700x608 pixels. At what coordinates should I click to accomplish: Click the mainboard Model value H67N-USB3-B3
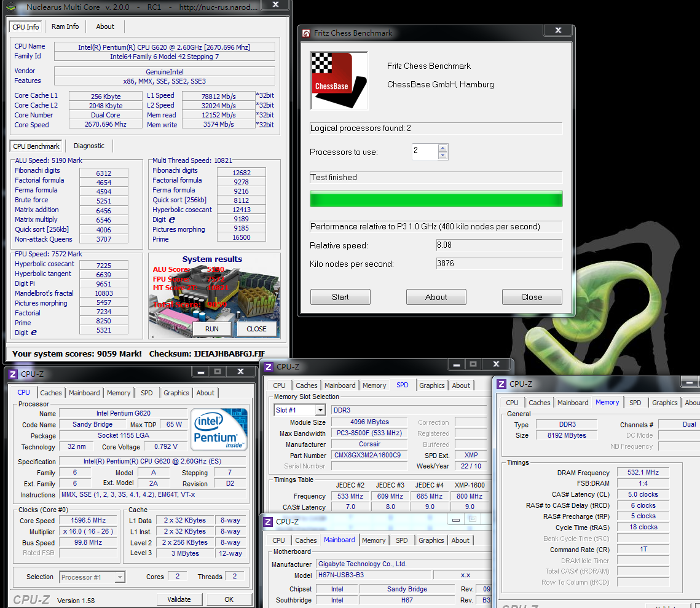click(x=374, y=575)
